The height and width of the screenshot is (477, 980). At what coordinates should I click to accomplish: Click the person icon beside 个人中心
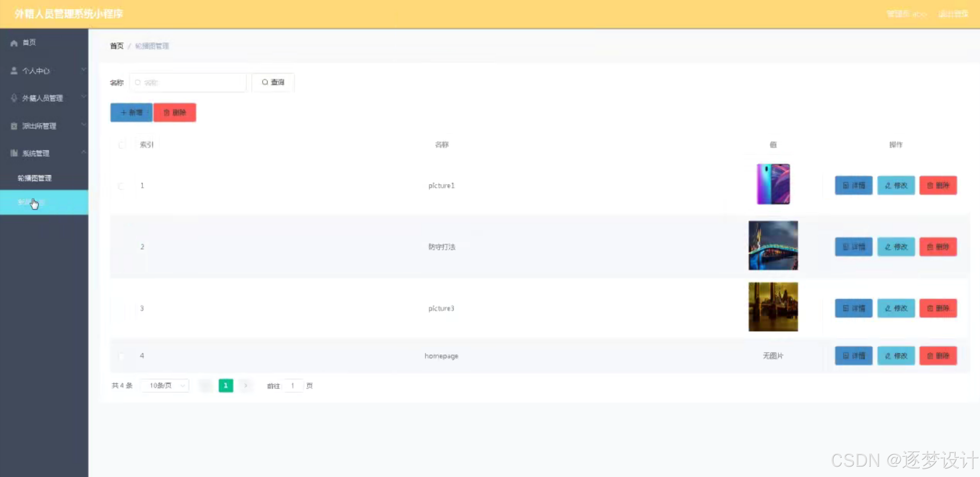pyautogui.click(x=14, y=71)
